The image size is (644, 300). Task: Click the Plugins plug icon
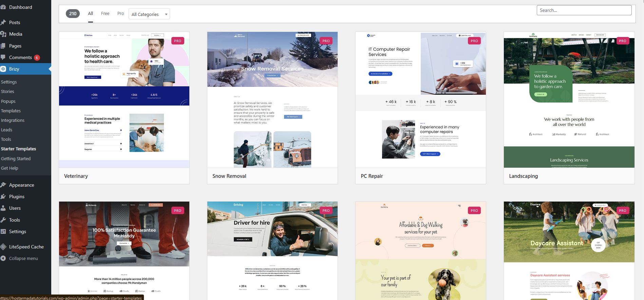pos(3,196)
